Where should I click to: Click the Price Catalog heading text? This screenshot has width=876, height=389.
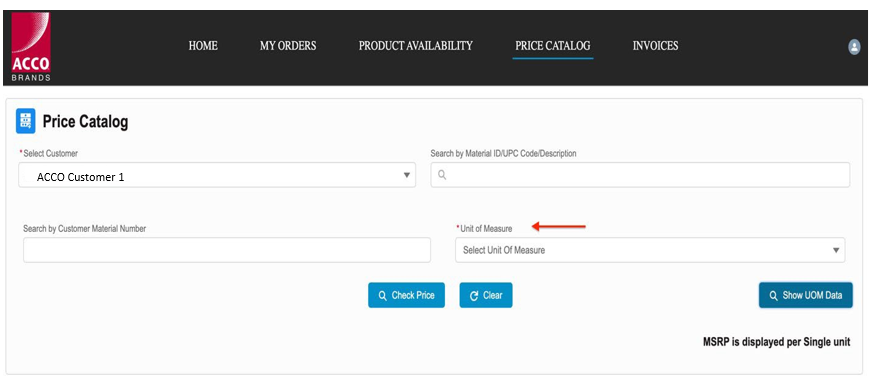[85, 121]
